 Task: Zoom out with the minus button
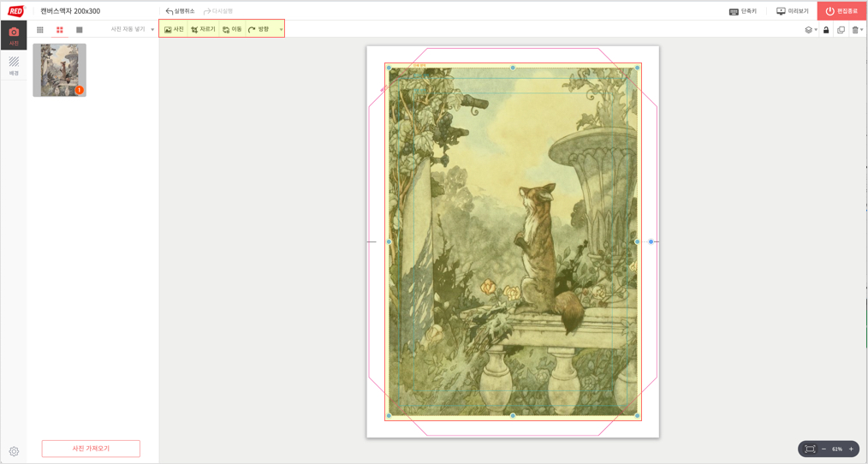pos(823,449)
